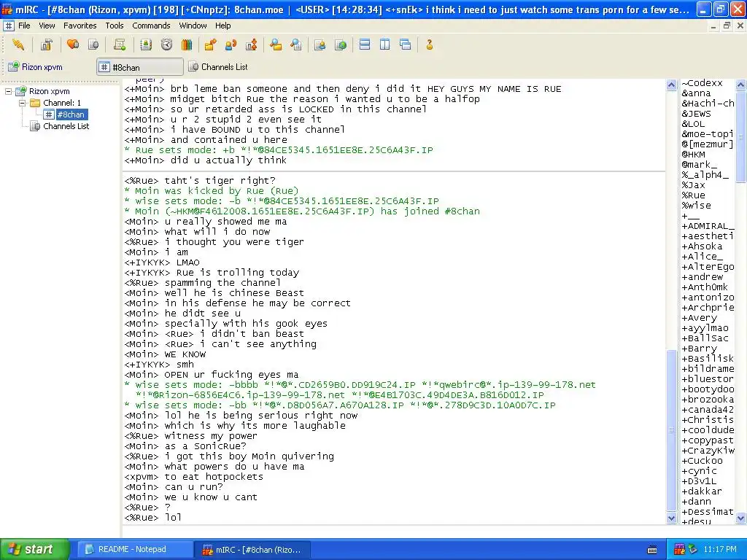Click the Windows start button

tap(35, 549)
